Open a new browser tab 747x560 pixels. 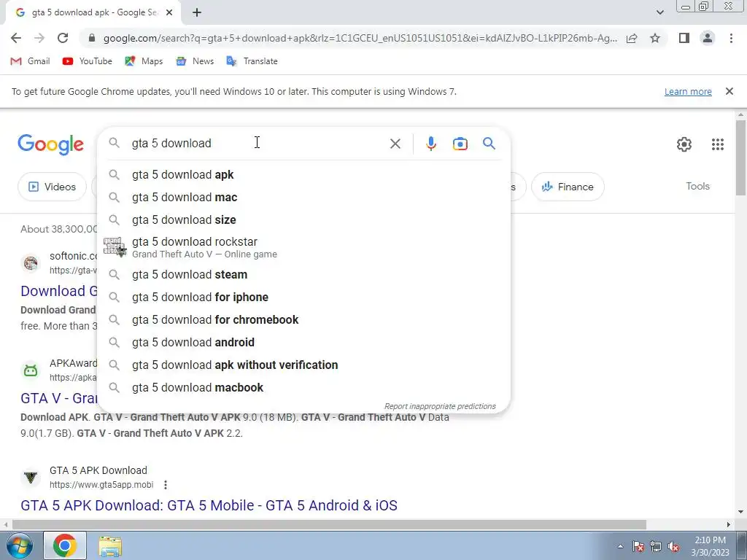click(197, 12)
